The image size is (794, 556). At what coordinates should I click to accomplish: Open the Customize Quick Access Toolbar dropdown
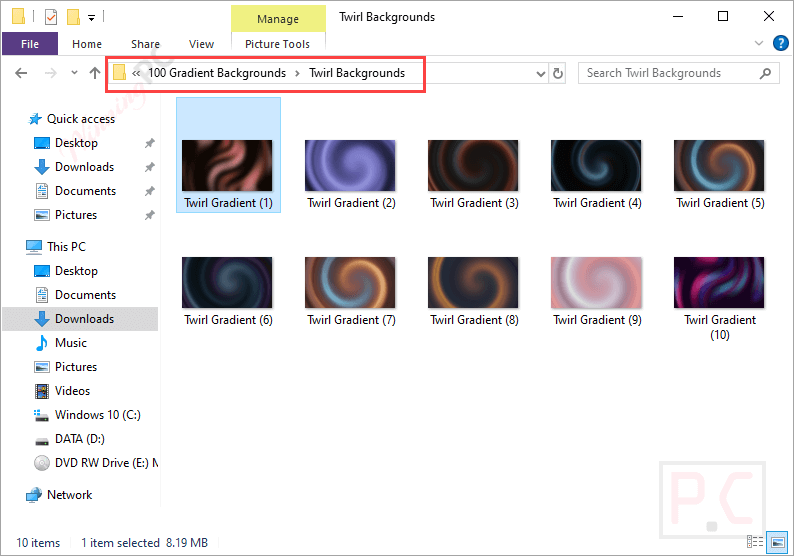[91, 18]
